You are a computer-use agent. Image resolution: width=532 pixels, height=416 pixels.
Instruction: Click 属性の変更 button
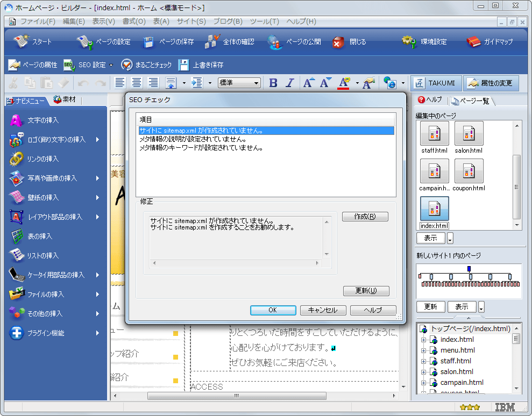pyautogui.click(x=491, y=83)
